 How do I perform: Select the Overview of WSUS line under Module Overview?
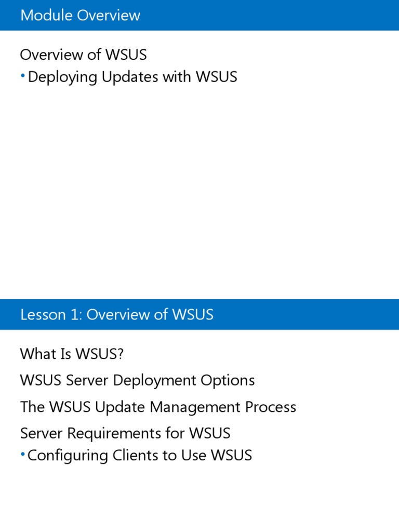[x=83, y=55]
